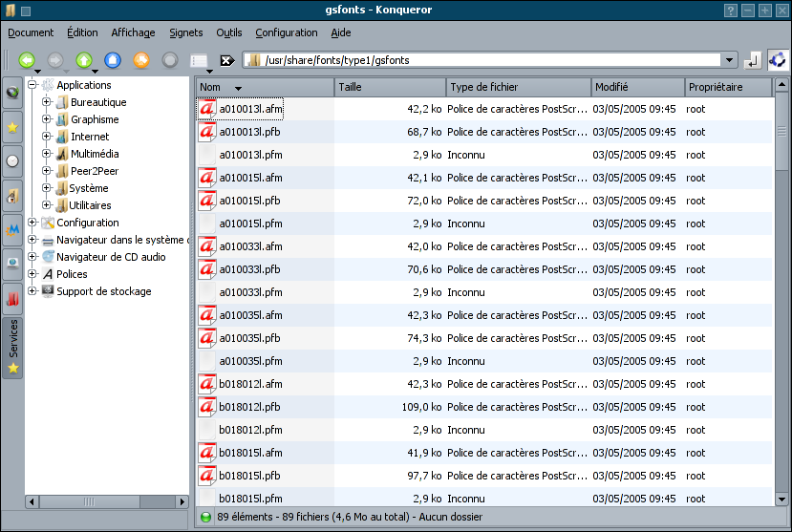Click the clear location bar icon
The width and height of the screenshot is (792, 532).
227,60
